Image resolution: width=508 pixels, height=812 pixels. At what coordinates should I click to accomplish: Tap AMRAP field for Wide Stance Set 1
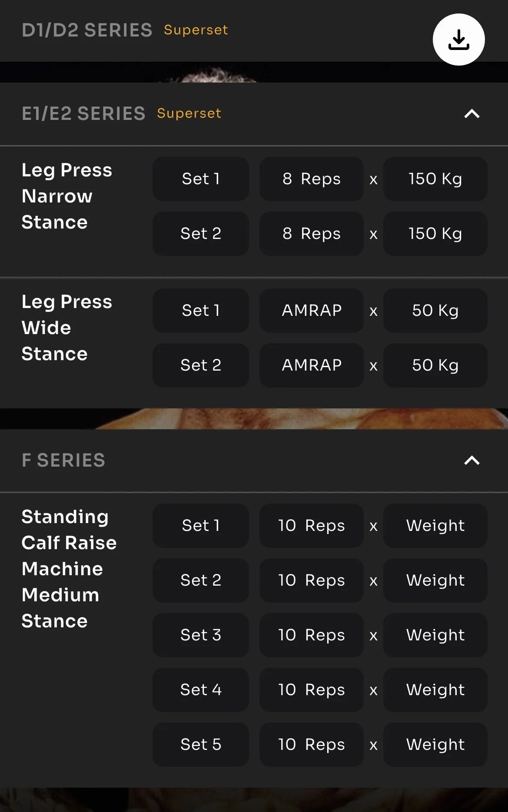[311, 311]
